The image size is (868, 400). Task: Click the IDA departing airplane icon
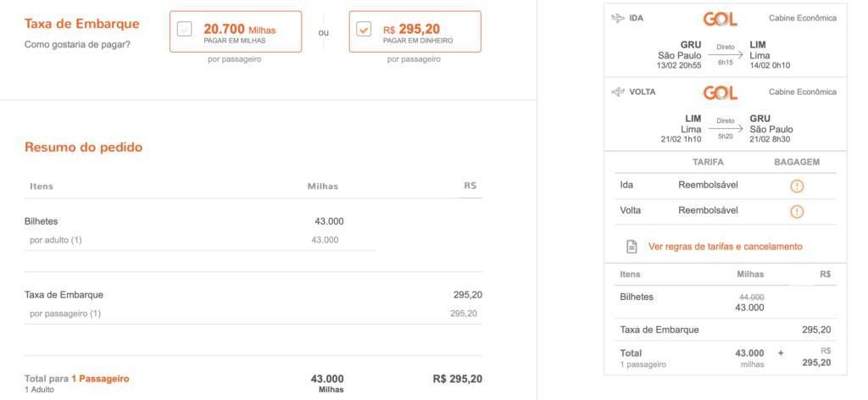tap(618, 19)
